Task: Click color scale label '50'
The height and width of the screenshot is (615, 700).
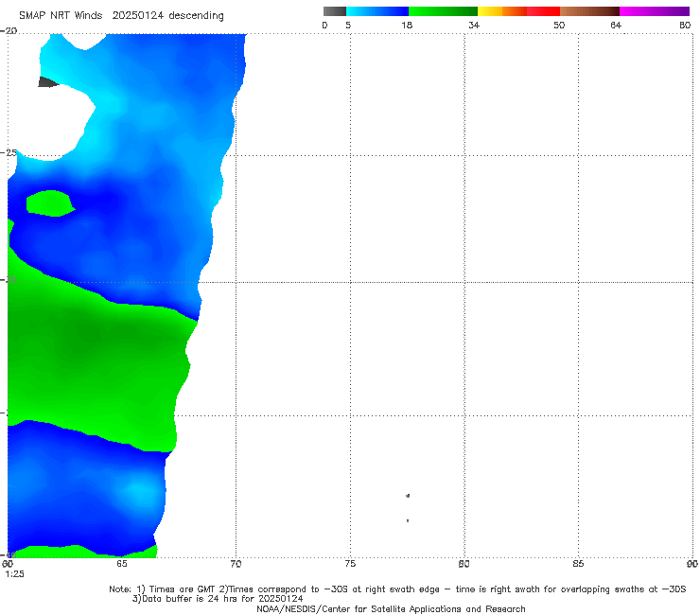Action: point(559,26)
